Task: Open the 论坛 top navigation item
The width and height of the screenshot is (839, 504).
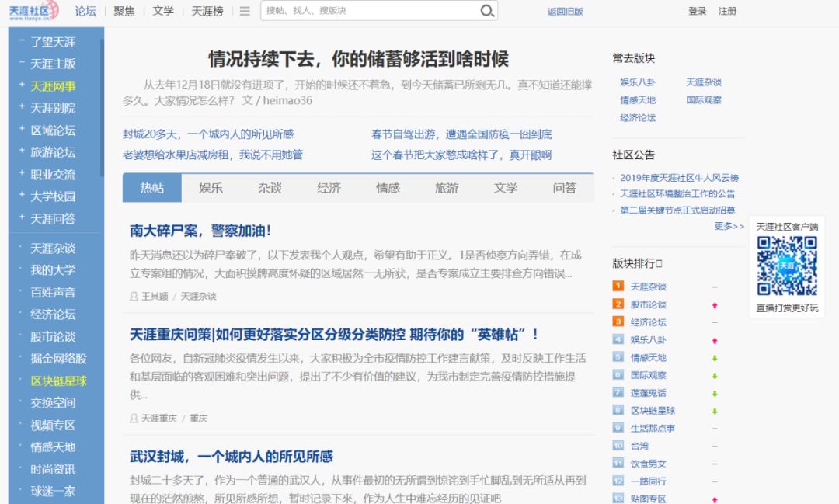Action: click(x=85, y=11)
